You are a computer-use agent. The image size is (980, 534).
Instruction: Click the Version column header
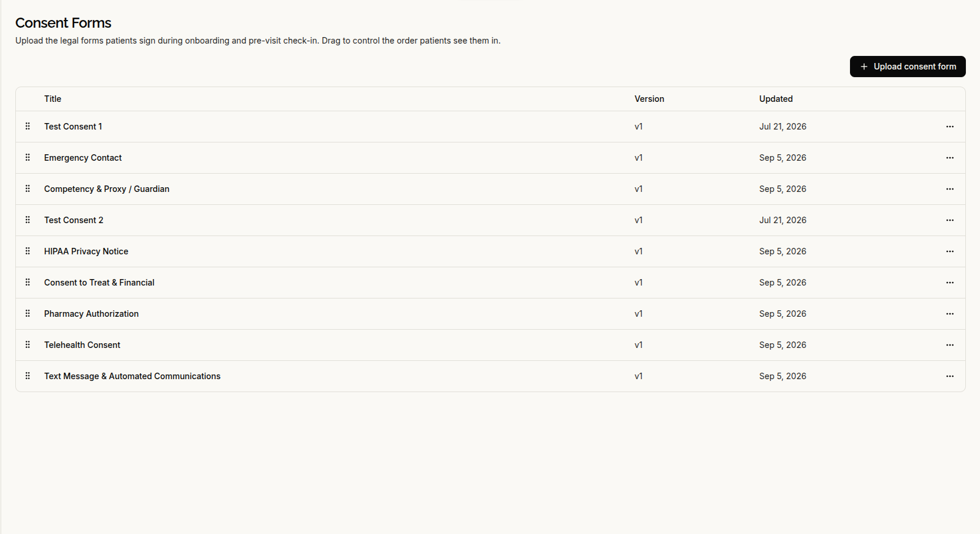(649, 99)
